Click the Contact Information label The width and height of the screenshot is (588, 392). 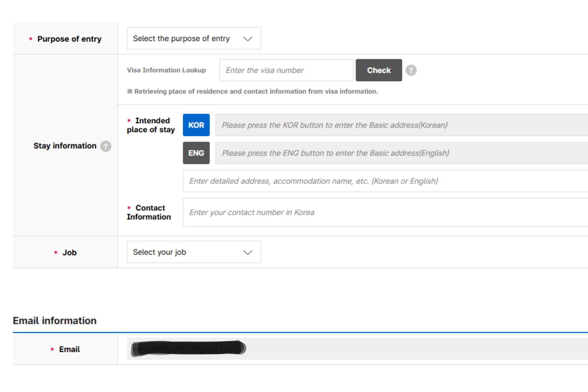coord(150,212)
